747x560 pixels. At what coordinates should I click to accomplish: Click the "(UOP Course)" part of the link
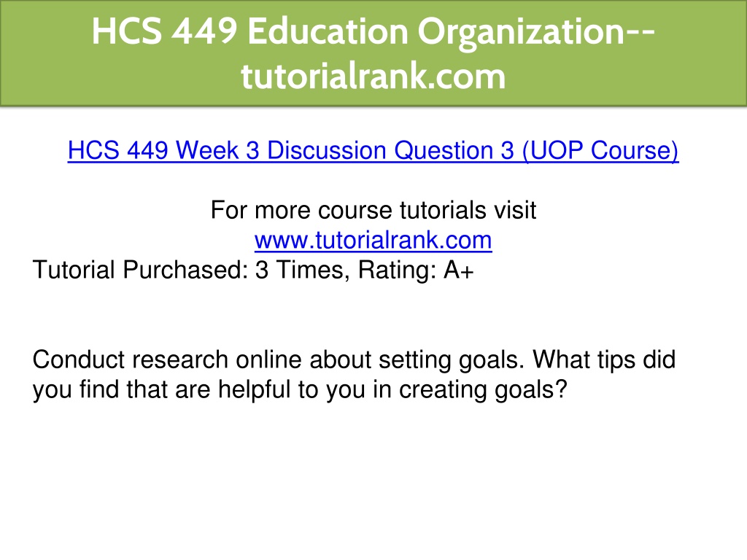(600, 150)
